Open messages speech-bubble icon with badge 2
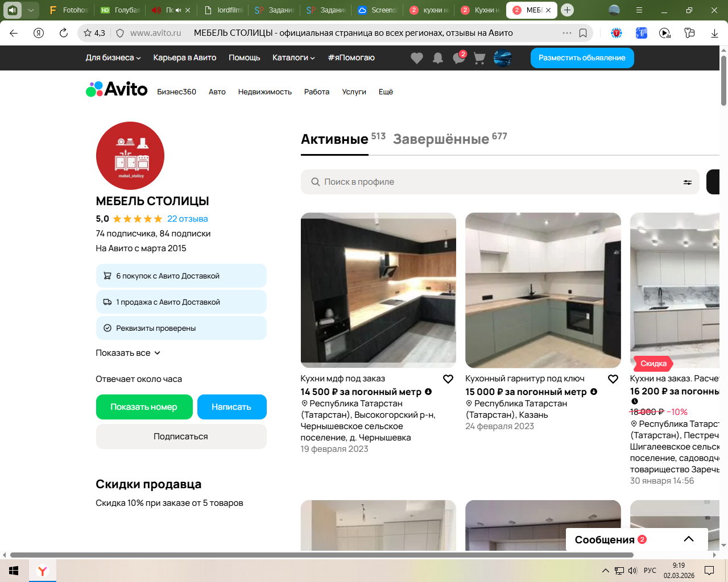Screen dimensions: 728x582 [x=459, y=57]
